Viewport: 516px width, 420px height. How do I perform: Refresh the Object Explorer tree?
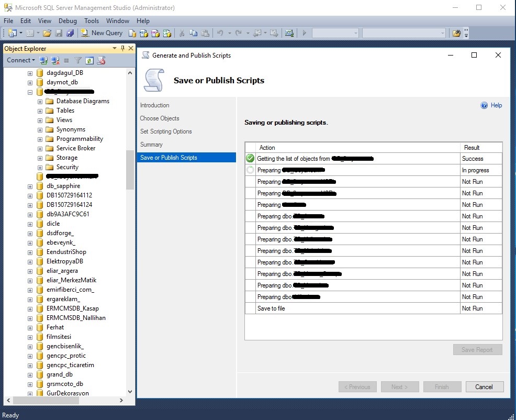point(89,60)
